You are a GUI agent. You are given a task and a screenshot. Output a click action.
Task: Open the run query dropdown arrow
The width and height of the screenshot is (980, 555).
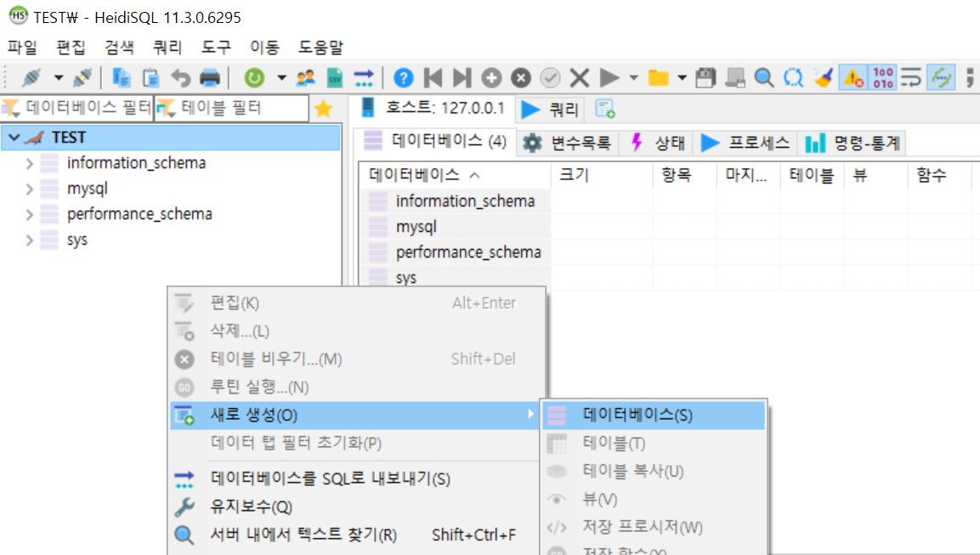634,78
